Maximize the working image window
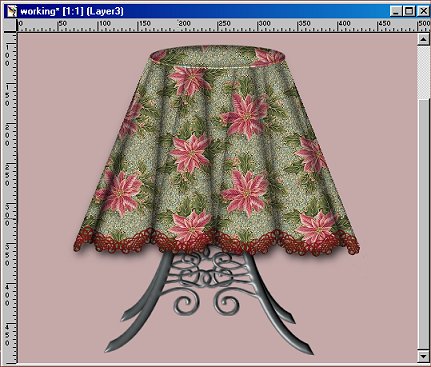 click(x=409, y=11)
